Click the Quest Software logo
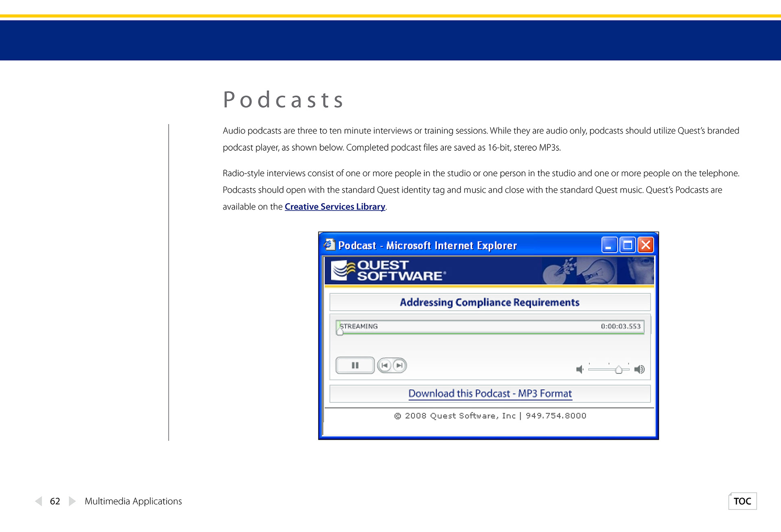Screen dimensions: 781x532 click(388, 271)
